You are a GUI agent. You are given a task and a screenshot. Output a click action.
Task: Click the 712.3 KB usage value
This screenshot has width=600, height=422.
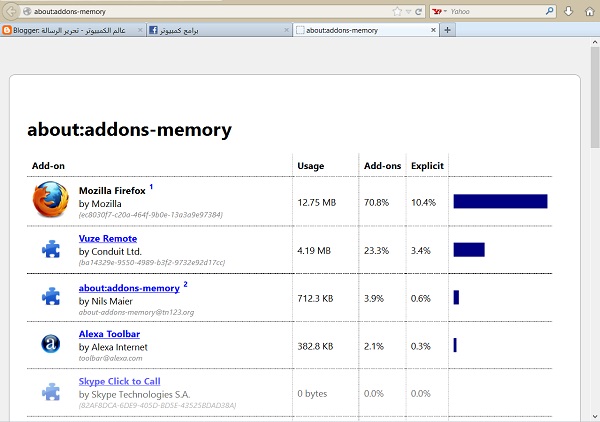click(315, 298)
